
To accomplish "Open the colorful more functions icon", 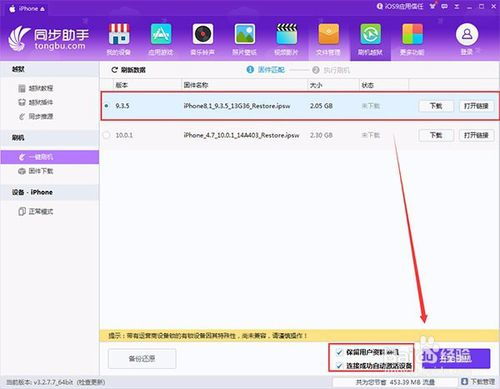I will 412,34.
